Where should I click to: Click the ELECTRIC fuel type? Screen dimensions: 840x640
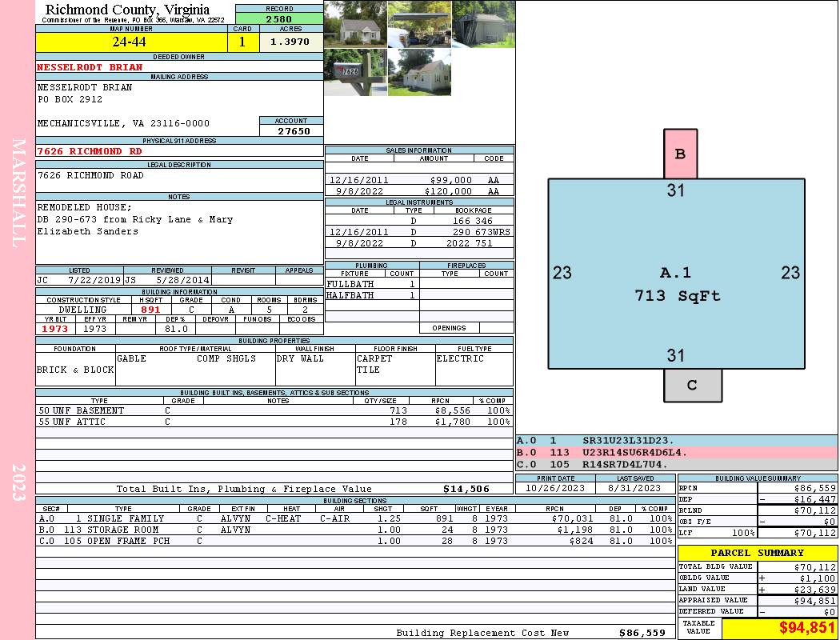[x=460, y=359]
